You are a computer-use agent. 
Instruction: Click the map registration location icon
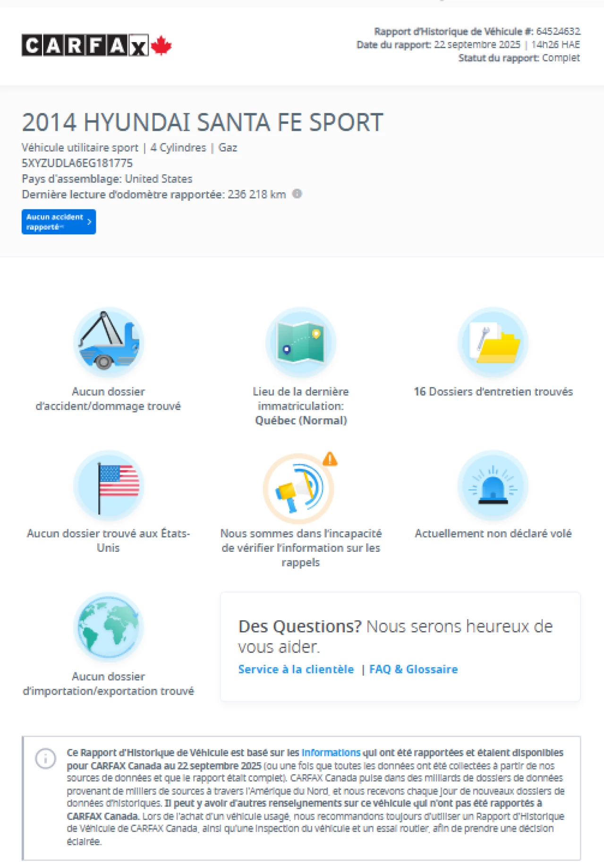(x=301, y=342)
